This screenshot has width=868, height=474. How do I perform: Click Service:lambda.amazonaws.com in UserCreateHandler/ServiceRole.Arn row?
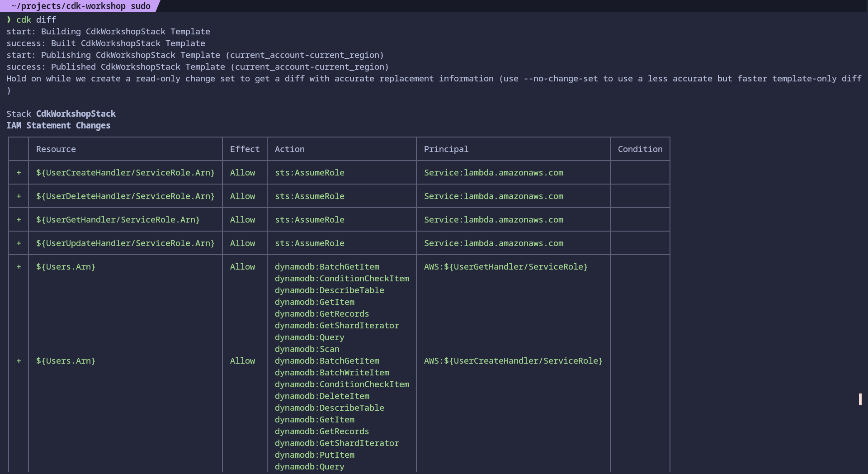tap(494, 173)
